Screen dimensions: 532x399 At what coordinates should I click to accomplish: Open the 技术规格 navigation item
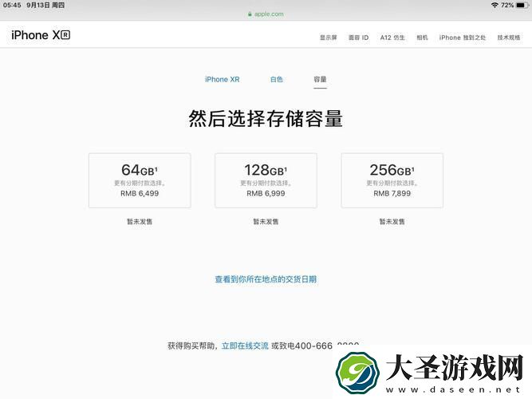point(509,38)
